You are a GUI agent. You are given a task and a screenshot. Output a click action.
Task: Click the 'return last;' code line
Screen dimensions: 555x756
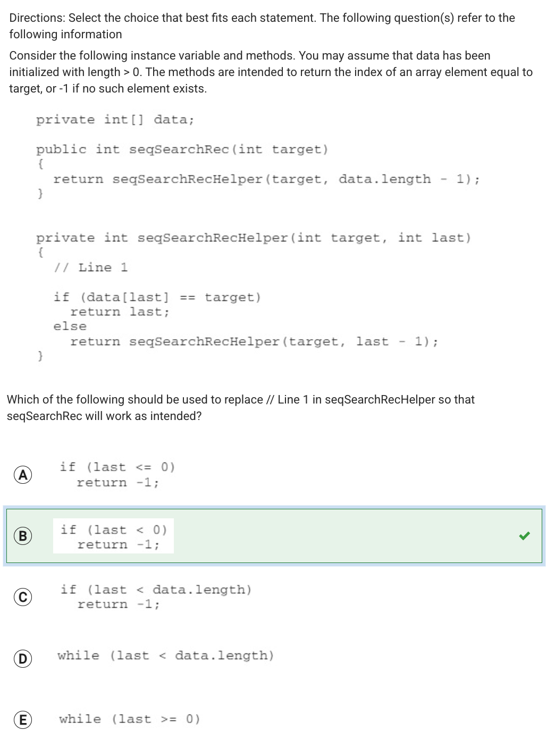[x=120, y=312]
